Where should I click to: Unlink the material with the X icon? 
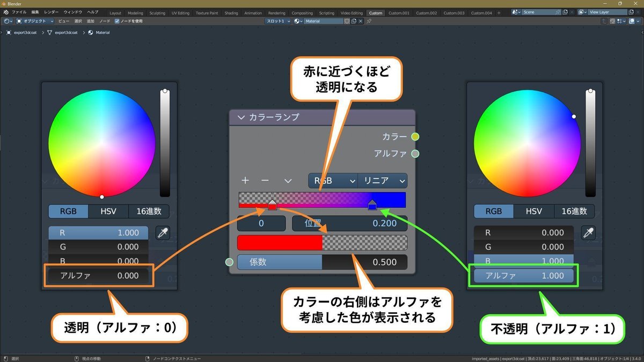tap(361, 21)
